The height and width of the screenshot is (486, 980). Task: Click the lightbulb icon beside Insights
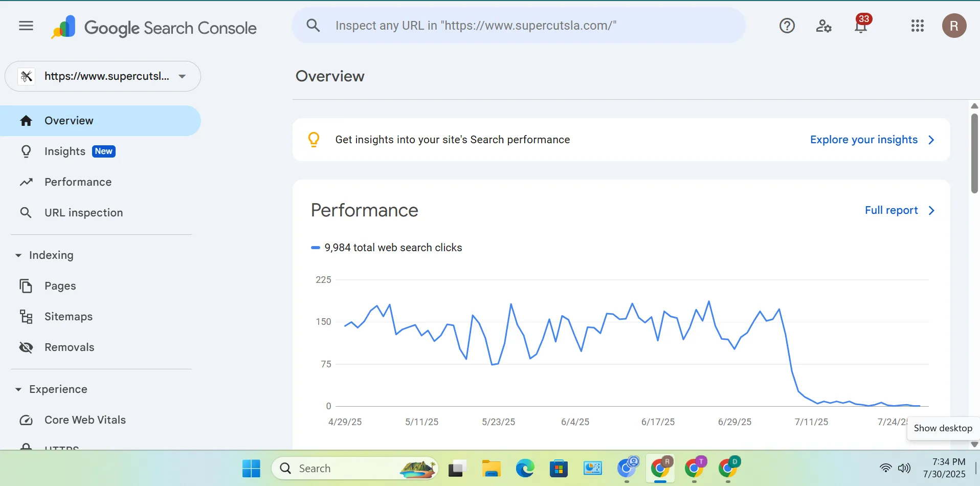26,151
